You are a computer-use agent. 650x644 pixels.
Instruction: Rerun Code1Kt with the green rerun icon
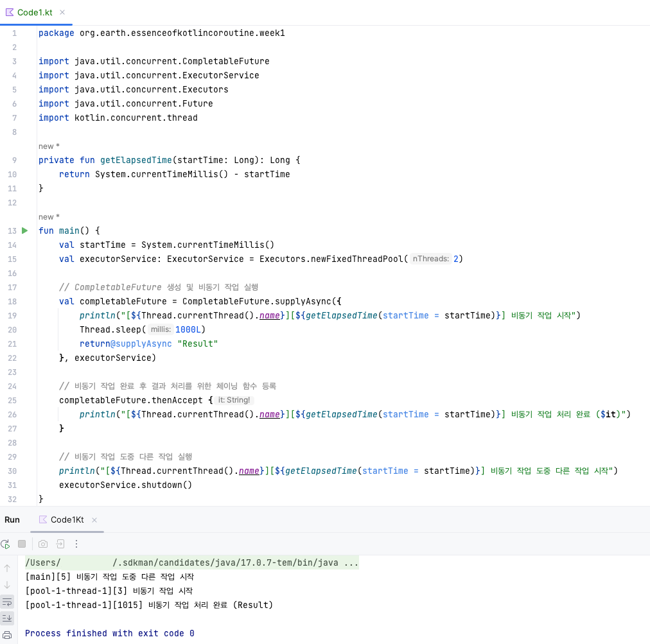6,544
